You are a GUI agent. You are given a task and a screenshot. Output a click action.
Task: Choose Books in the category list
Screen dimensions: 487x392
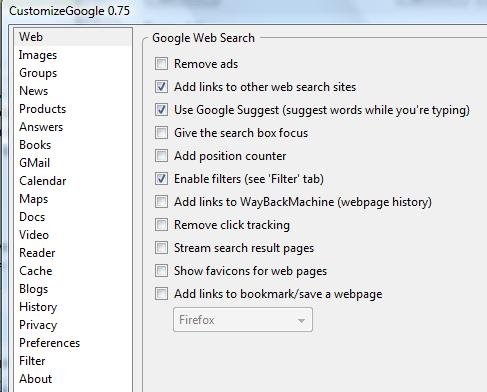click(x=73, y=145)
